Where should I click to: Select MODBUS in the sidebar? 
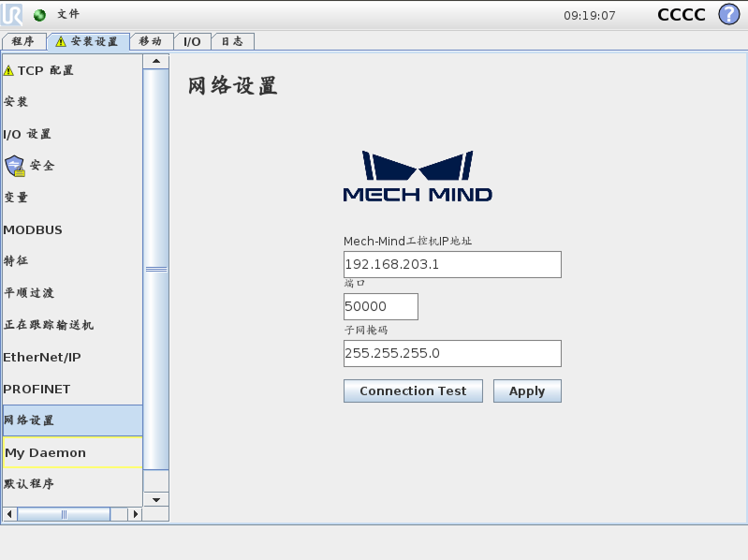coord(34,229)
